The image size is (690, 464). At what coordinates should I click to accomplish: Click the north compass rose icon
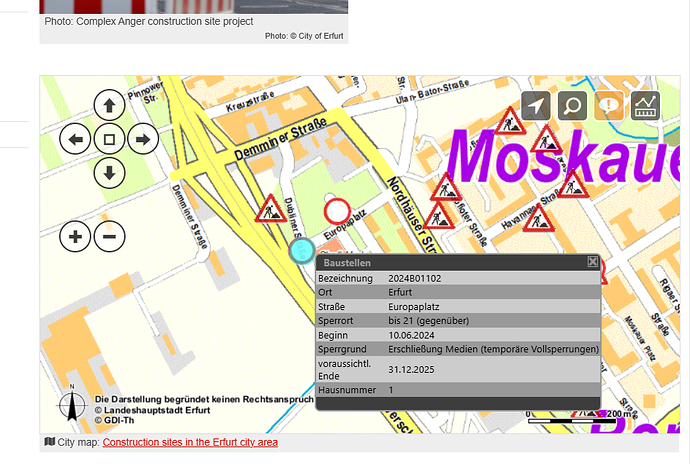72,408
